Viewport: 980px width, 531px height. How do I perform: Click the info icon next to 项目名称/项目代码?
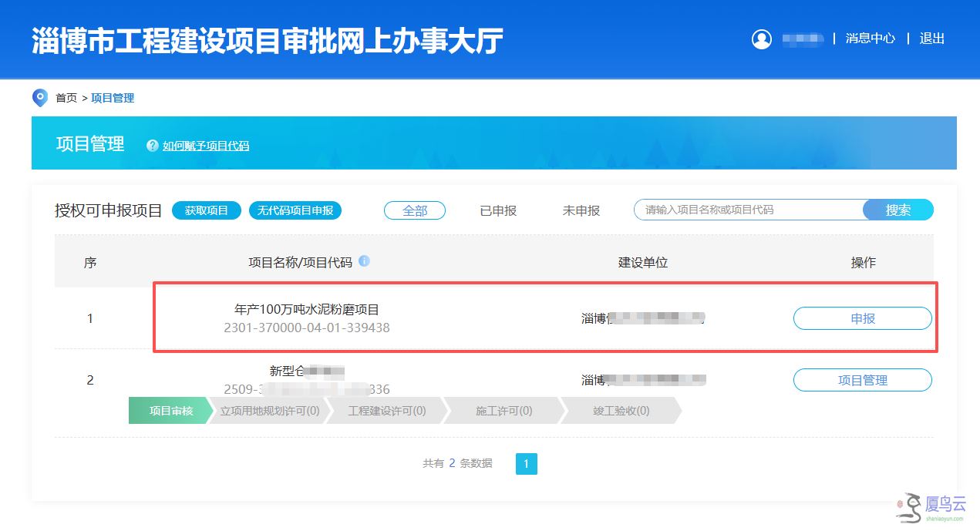point(364,261)
